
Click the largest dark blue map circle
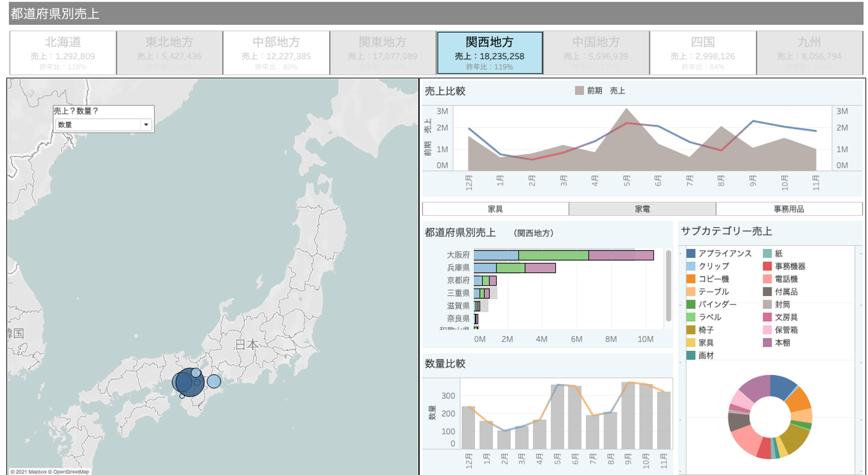point(189,383)
